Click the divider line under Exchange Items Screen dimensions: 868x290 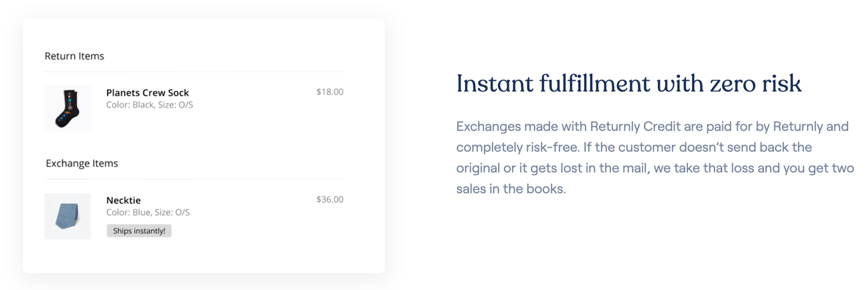point(194,179)
